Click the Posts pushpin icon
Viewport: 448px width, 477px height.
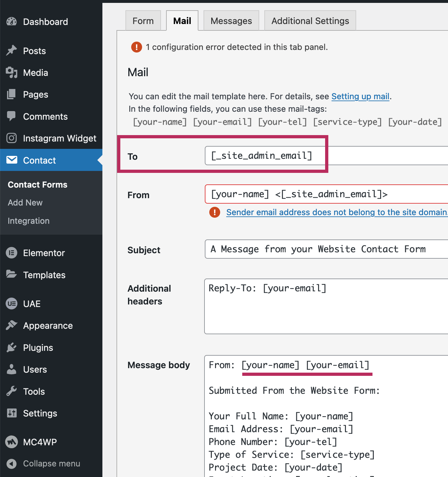coord(12,51)
